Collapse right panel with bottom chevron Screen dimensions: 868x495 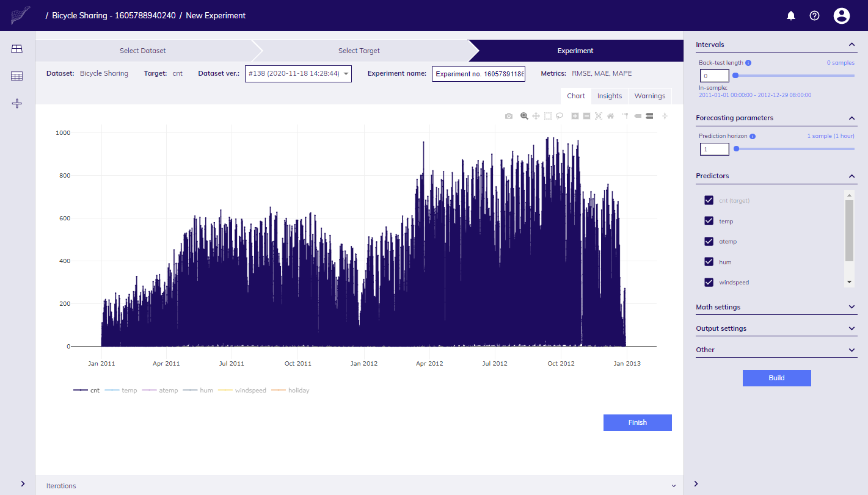point(696,483)
